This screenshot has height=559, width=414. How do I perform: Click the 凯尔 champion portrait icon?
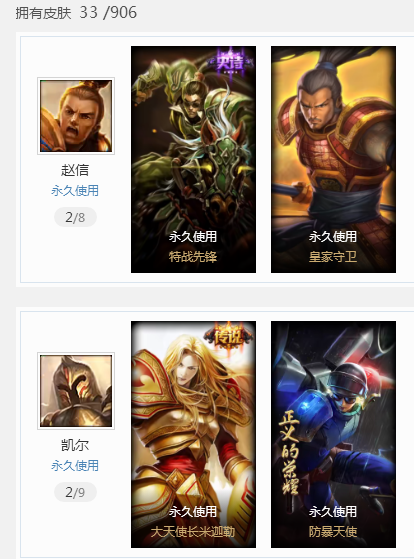point(76,391)
